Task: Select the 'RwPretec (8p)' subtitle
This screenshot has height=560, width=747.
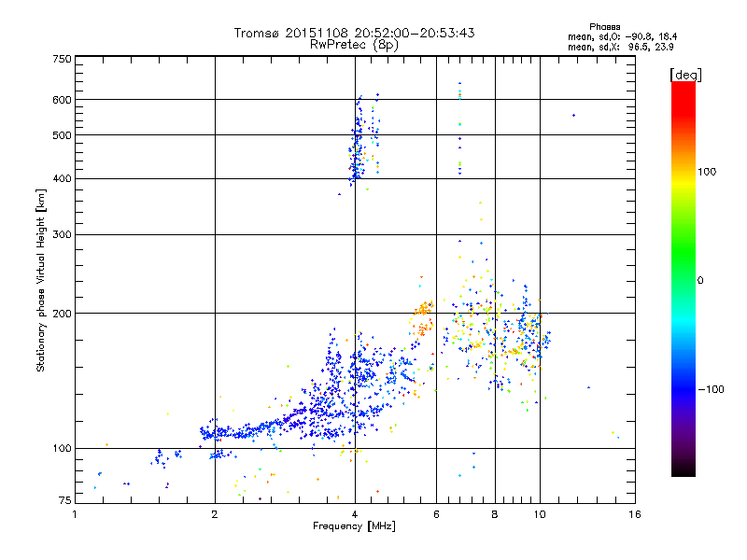Action: pos(354,45)
